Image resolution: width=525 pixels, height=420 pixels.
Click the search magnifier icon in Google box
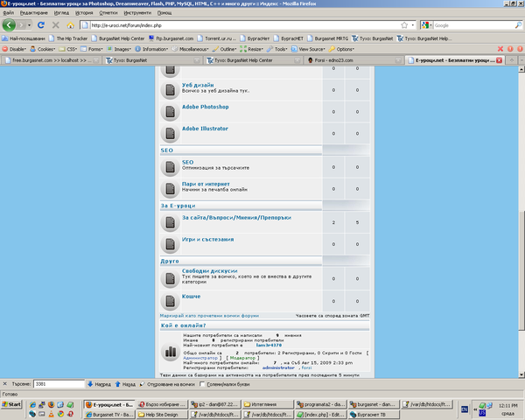(518, 25)
